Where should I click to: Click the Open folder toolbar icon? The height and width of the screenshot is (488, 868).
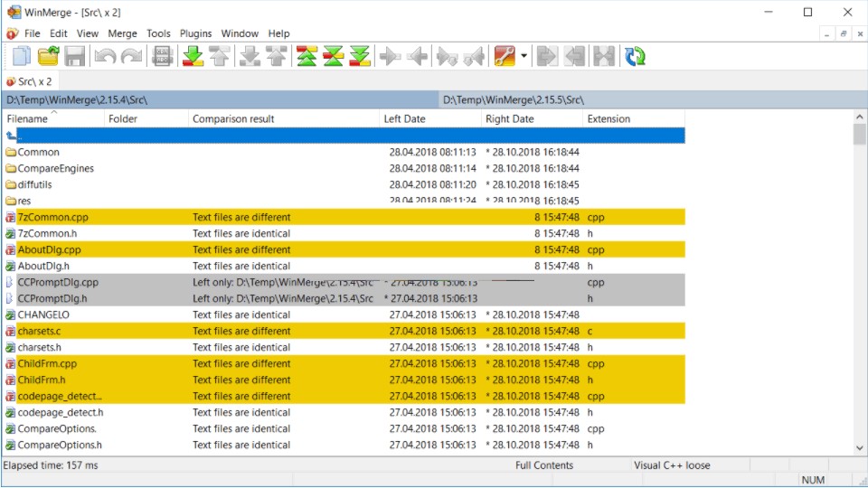(x=48, y=56)
